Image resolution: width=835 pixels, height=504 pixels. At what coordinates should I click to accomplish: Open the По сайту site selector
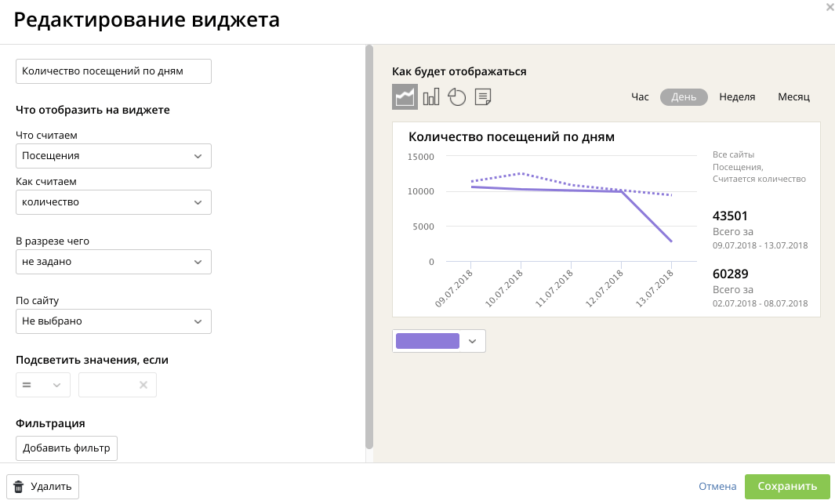114,321
